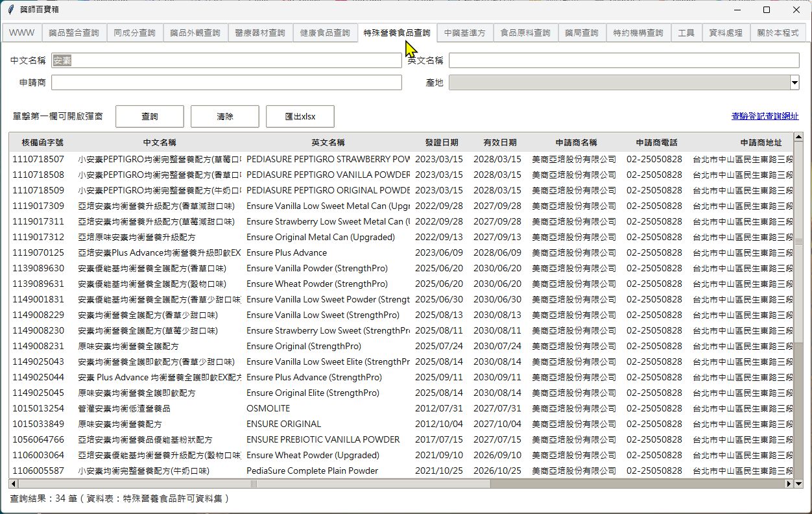Screen dimensions: 812x514
Task: Click the 清除 button
Action: pos(225,117)
